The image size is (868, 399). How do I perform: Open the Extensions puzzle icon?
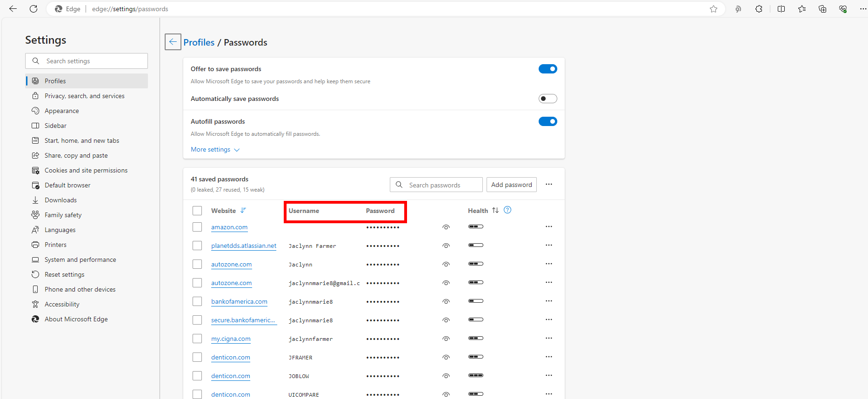click(x=759, y=9)
